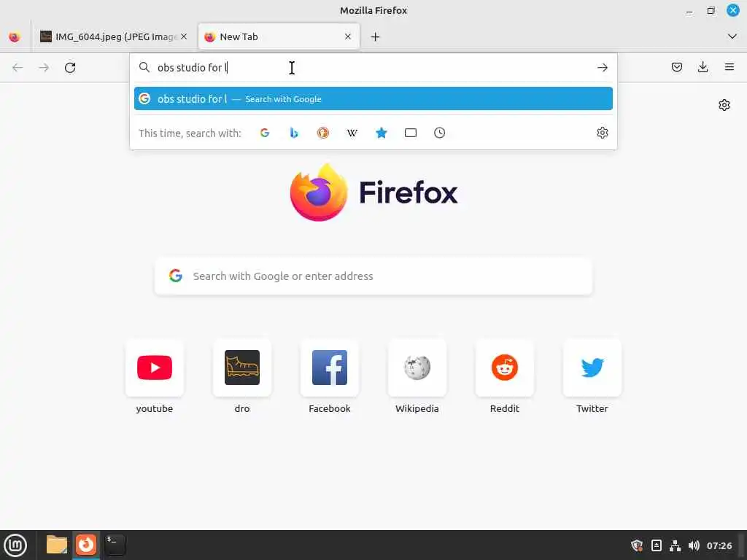Close the IMG_6044.jpeg tab

pyautogui.click(x=184, y=36)
